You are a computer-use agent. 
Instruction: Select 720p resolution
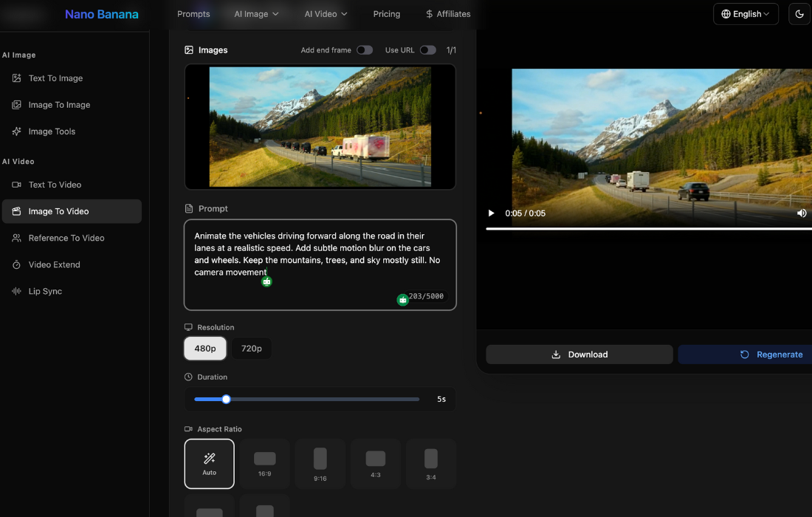pos(252,349)
